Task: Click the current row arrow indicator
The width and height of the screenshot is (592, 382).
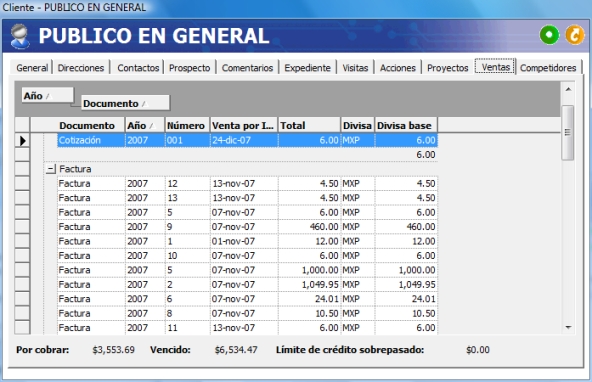Action: click(22, 140)
